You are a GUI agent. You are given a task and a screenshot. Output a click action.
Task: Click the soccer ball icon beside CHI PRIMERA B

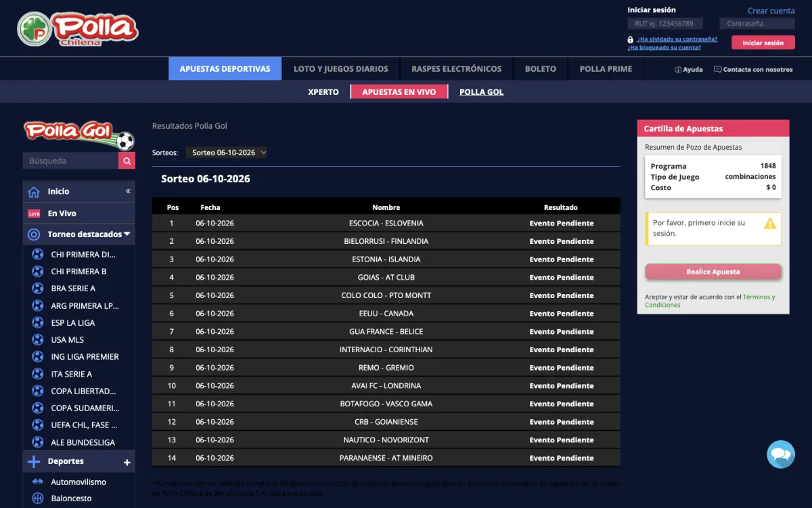click(38, 272)
